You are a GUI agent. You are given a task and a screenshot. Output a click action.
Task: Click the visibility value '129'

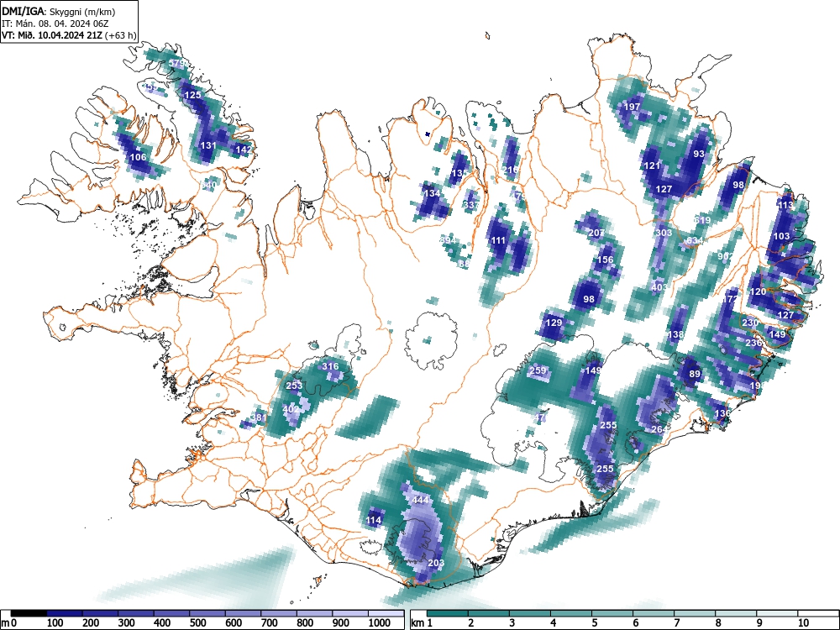[x=554, y=323]
